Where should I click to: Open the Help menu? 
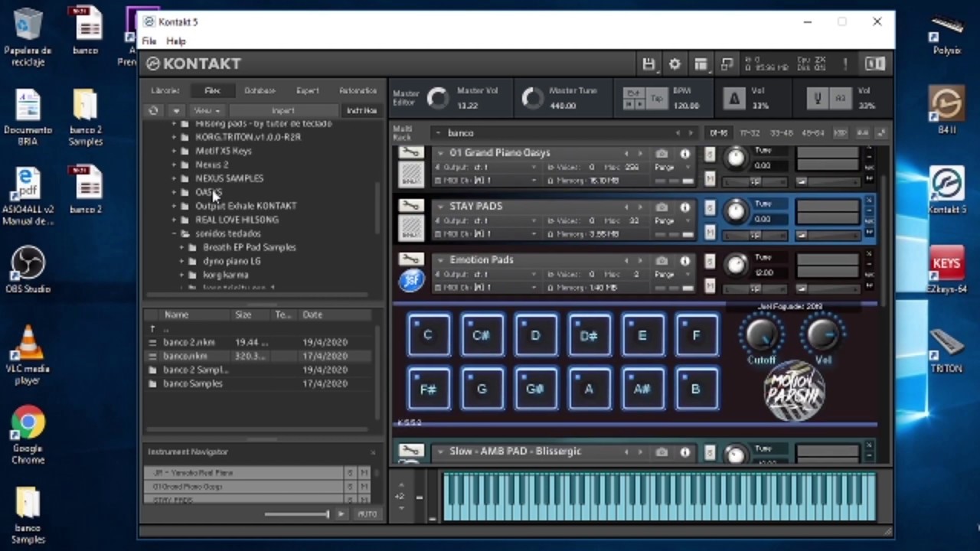pyautogui.click(x=176, y=41)
